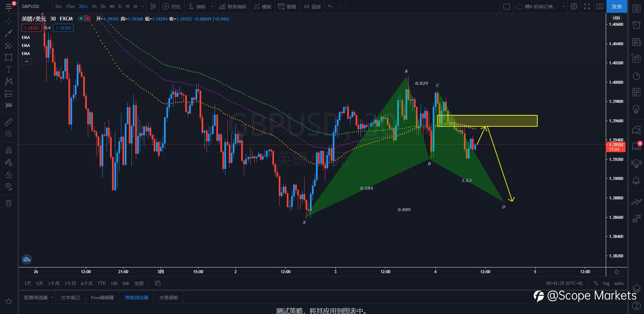Toggle percent scale mode

(596, 284)
